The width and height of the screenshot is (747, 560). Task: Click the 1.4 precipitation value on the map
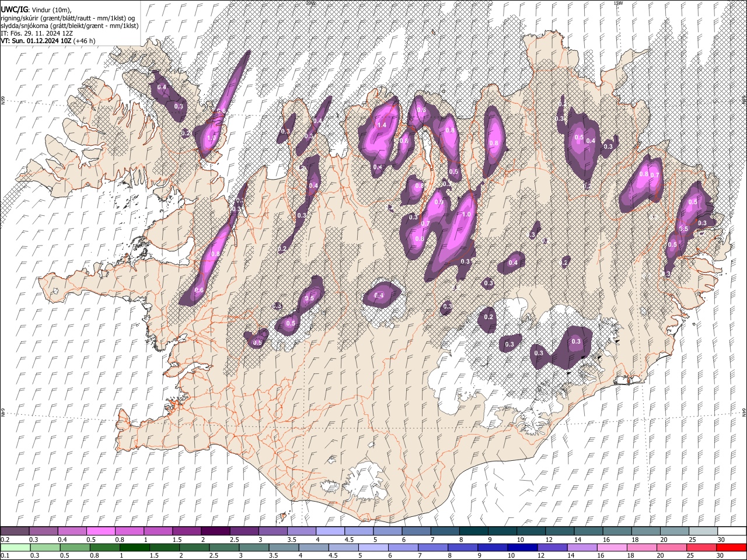click(x=382, y=125)
